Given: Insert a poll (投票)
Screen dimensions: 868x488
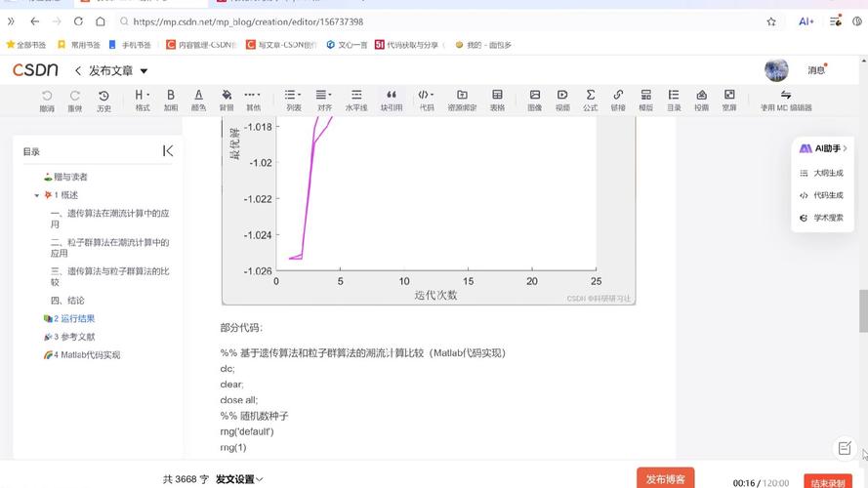Looking at the screenshot, I should click(x=701, y=101).
